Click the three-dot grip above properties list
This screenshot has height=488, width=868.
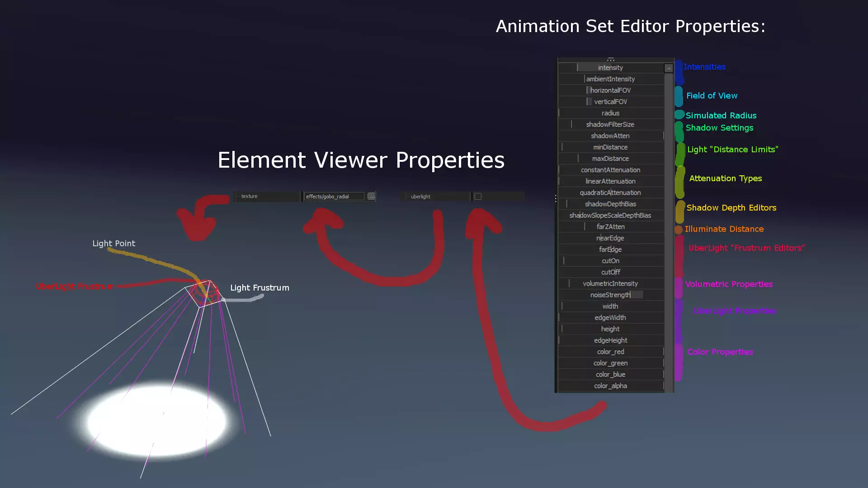click(611, 59)
